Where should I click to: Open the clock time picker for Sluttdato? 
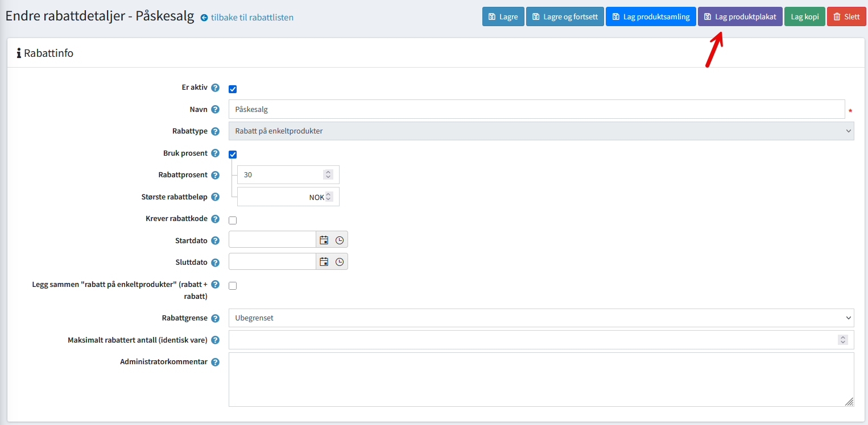click(340, 262)
